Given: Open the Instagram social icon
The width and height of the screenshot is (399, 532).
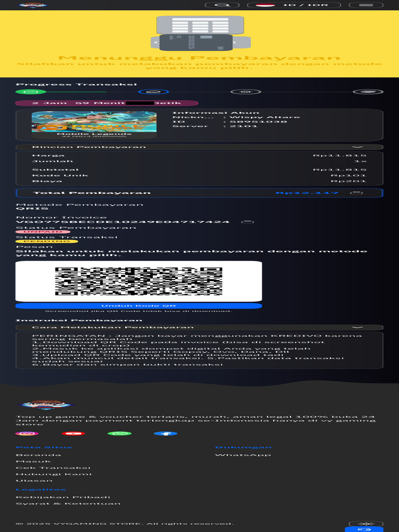Looking at the screenshot, I should coord(27,433).
